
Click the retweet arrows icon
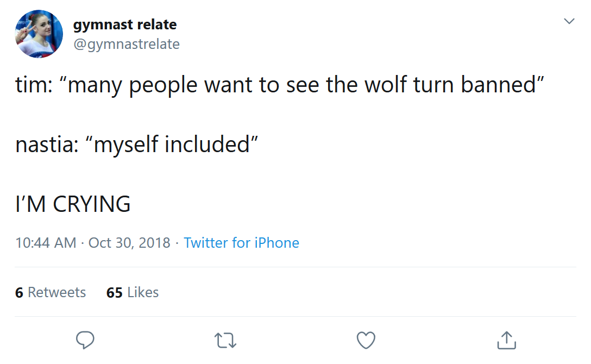click(225, 340)
